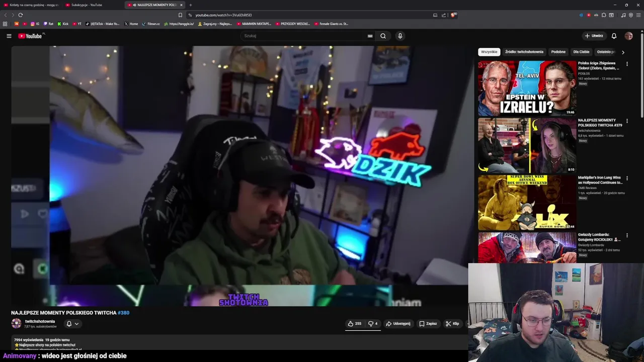Open the MAMMON MIXTAPE bookmark

click(x=254, y=24)
